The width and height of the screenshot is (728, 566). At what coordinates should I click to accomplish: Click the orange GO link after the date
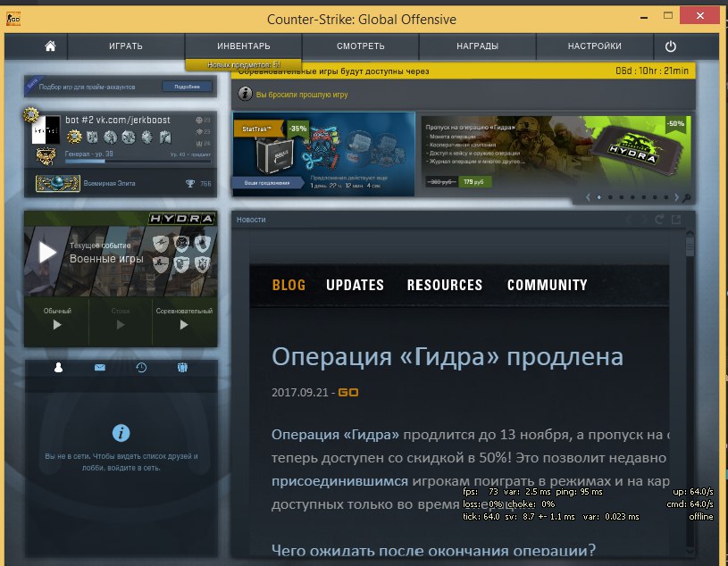(347, 393)
